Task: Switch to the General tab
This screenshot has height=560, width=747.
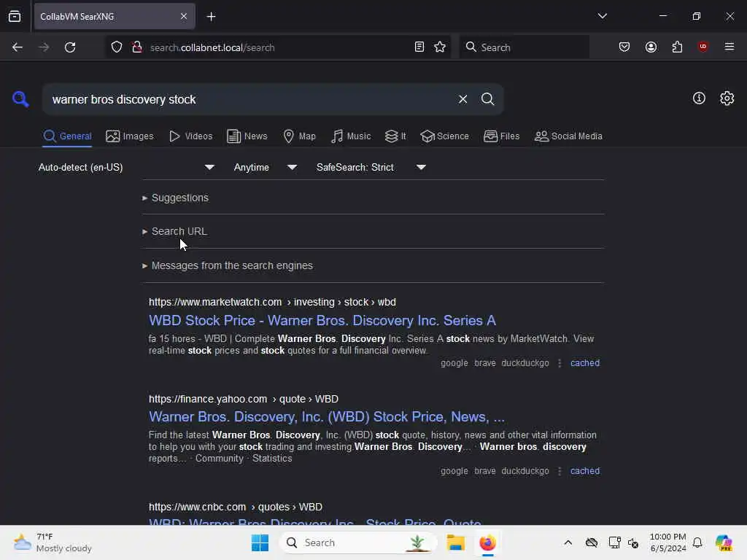Action: click(x=67, y=136)
